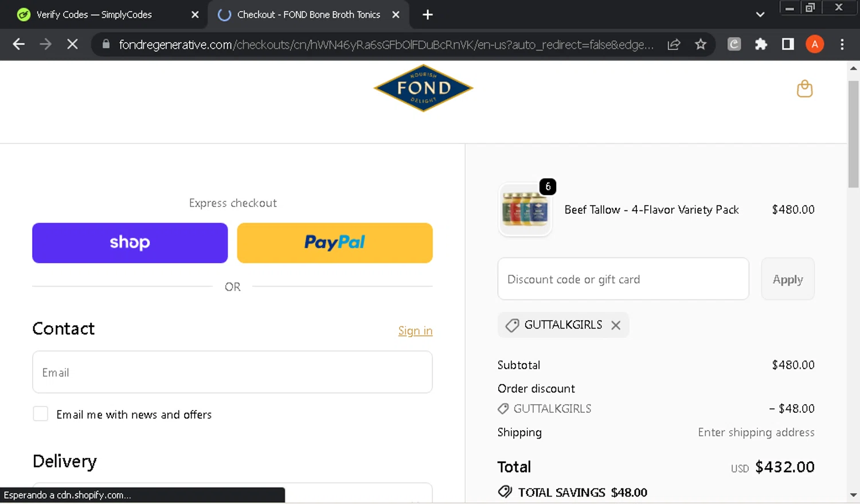
Task: Open Chrome three-dot menu
Action: pyautogui.click(x=842, y=44)
